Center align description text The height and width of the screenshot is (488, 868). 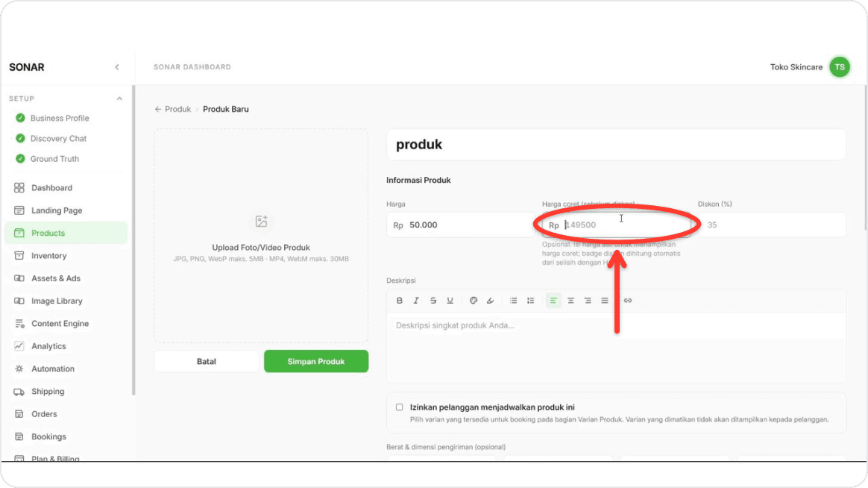click(x=570, y=301)
